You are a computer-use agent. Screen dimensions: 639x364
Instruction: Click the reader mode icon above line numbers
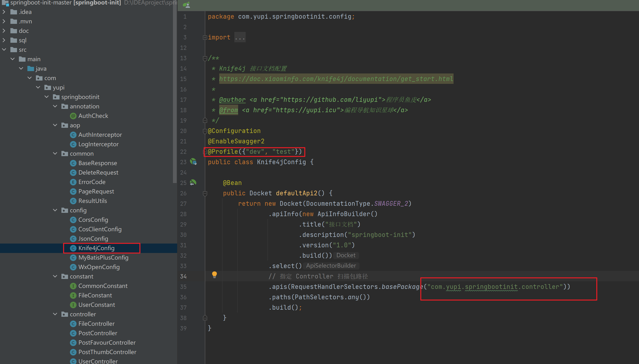(x=186, y=5)
